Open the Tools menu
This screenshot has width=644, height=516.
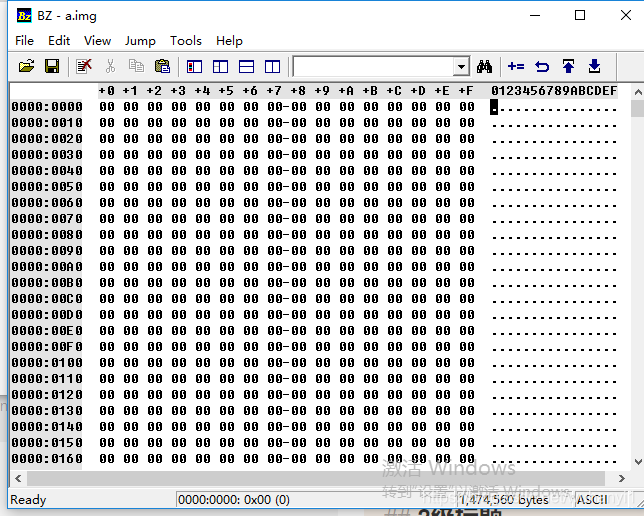[186, 41]
